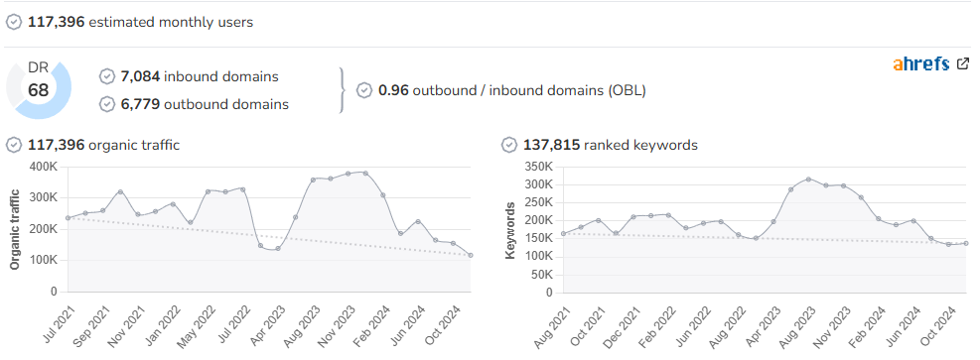This screenshot has width=980, height=360.
Task: Click the check icon beside OBL ratio
Action: pyautogui.click(x=364, y=90)
